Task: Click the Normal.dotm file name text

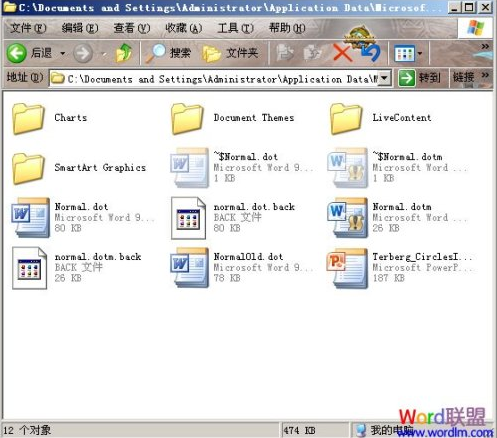Action: click(x=402, y=207)
